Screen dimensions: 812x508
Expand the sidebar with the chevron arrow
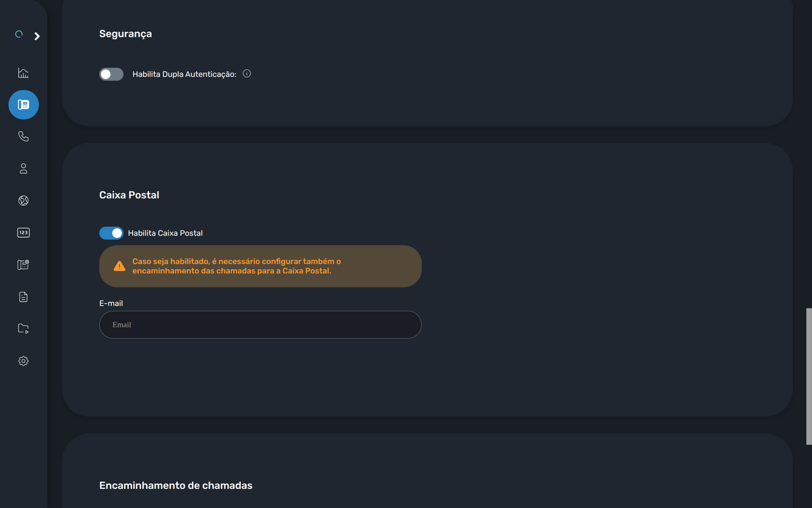(37, 36)
